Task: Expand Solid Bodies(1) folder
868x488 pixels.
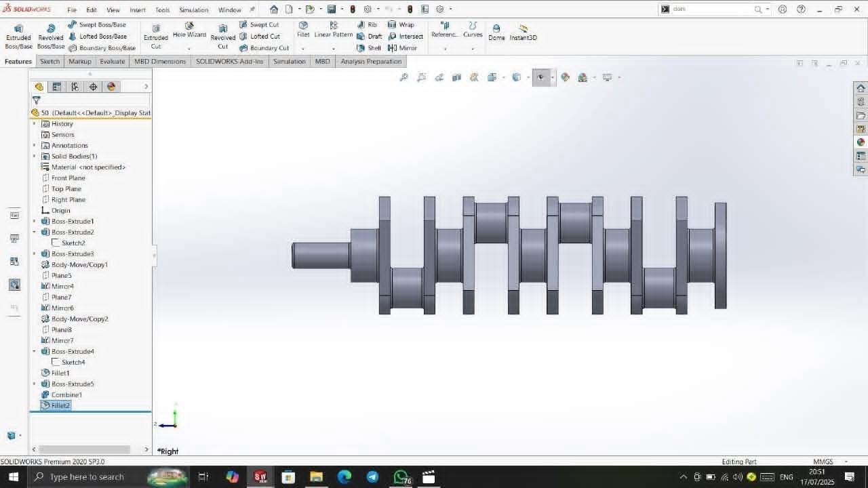Action: click(x=35, y=156)
